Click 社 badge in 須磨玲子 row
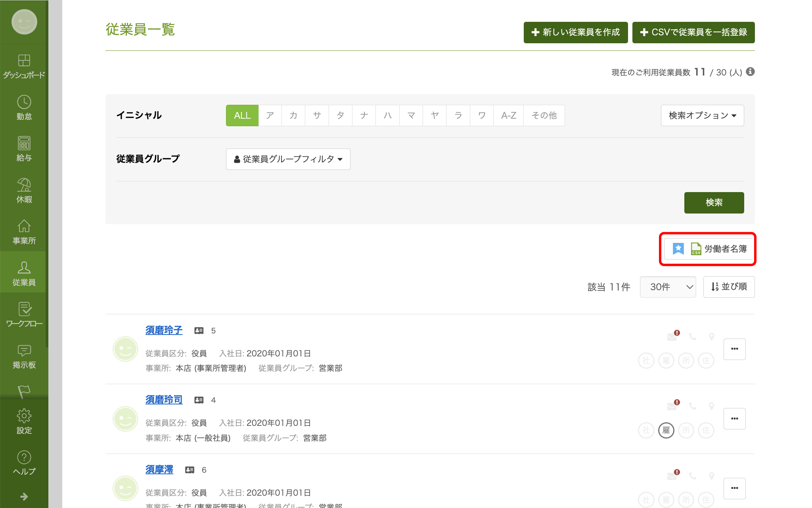 [x=646, y=360]
